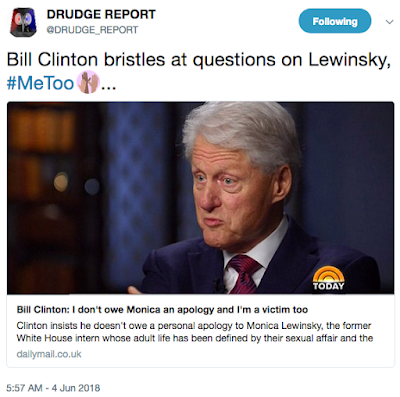
Task: Click the @DRUDGE_REPORT handle
Action: [x=92, y=30]
